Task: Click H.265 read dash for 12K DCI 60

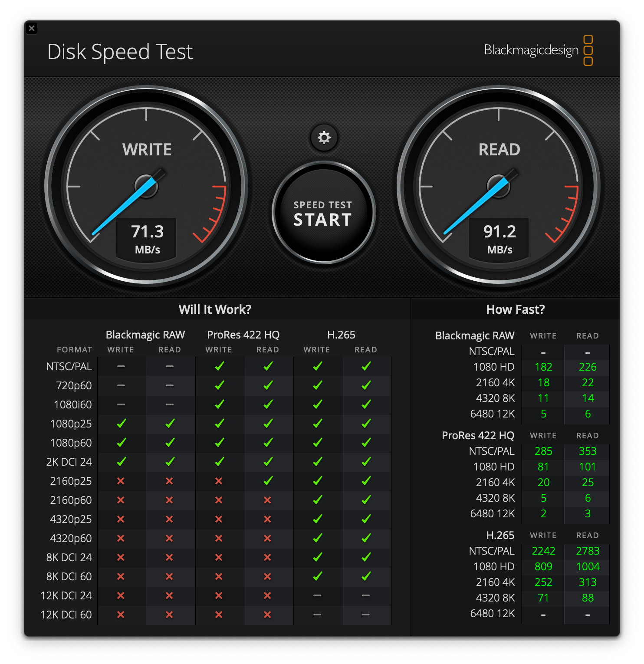Action: (x=366, y=615)
